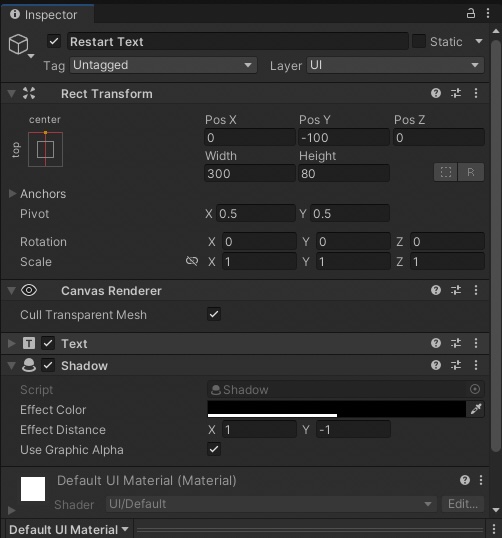Disable the Text component checkbox
The width and height of the screenshot is (502, 538).
[48, 343]
